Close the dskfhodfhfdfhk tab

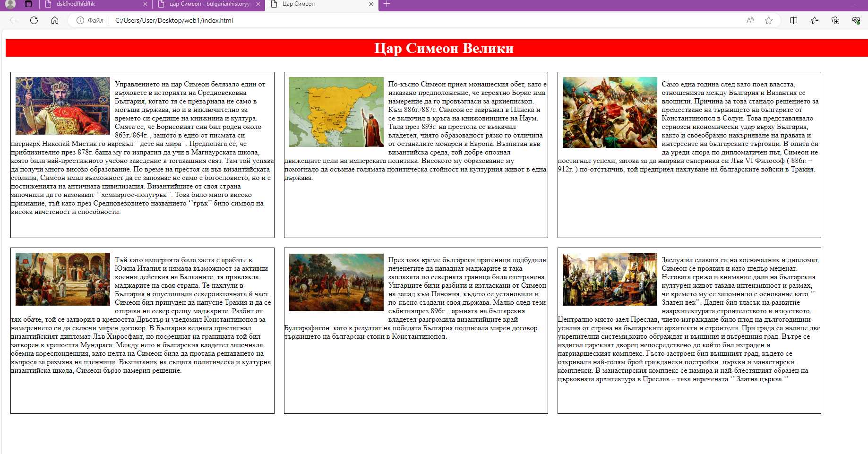pos(145,4)
